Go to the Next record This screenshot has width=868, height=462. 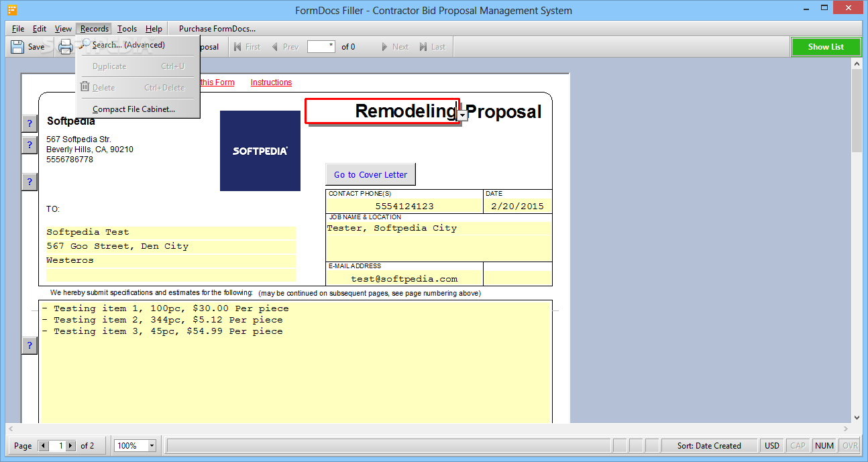(395, 47)
